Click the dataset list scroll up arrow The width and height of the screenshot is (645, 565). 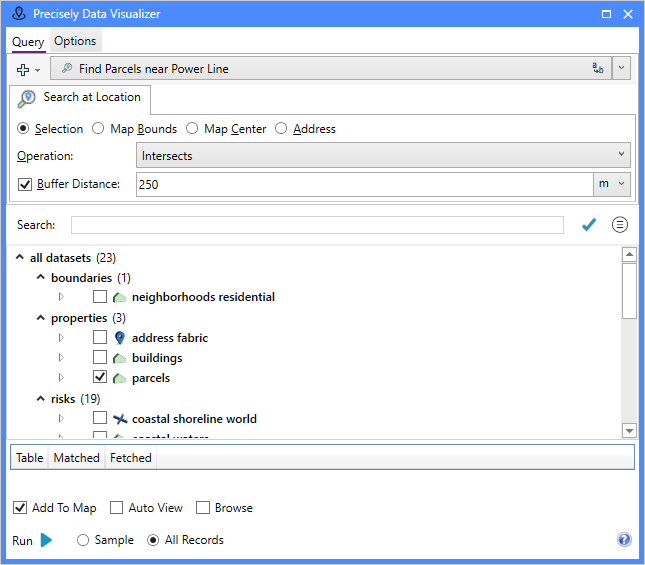pyautogui.click(x=629, y=255)
